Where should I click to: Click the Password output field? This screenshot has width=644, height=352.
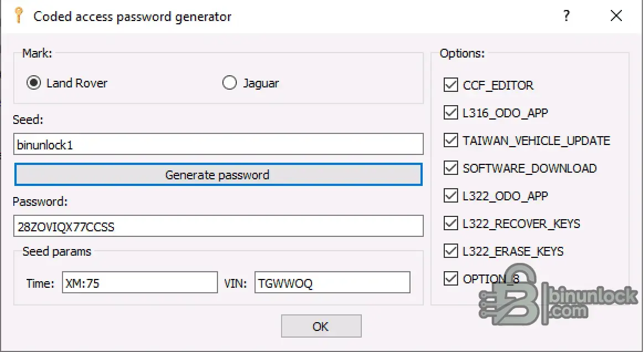[x=218, y=226]
